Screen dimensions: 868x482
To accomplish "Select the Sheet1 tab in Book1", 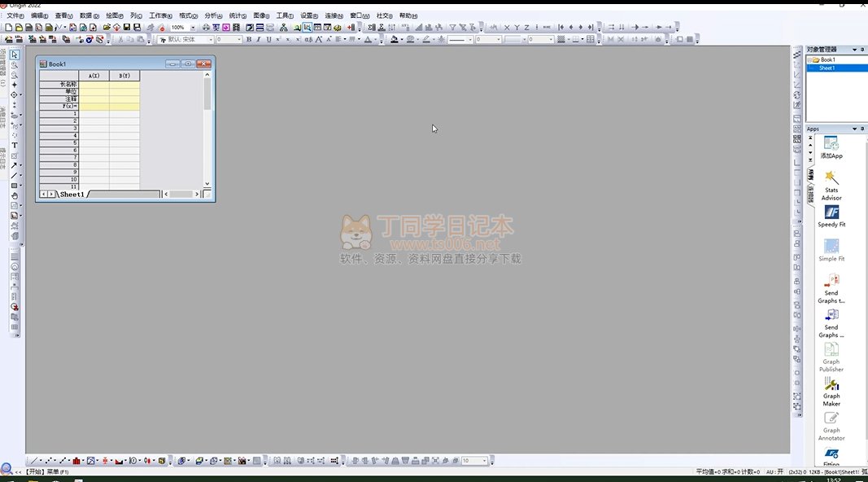I will click(72, 194).
